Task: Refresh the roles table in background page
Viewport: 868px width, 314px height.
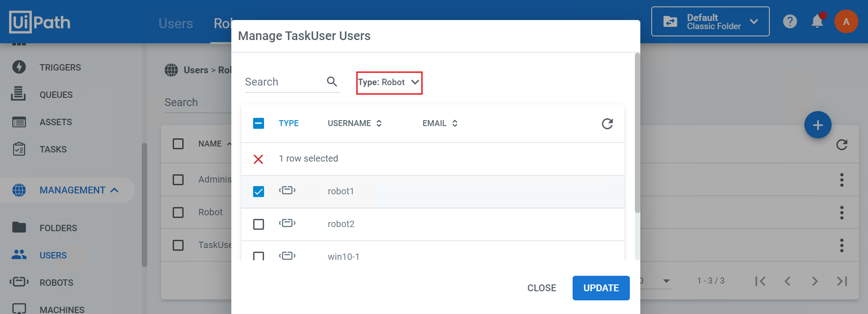Action: [x=842, y=145]
